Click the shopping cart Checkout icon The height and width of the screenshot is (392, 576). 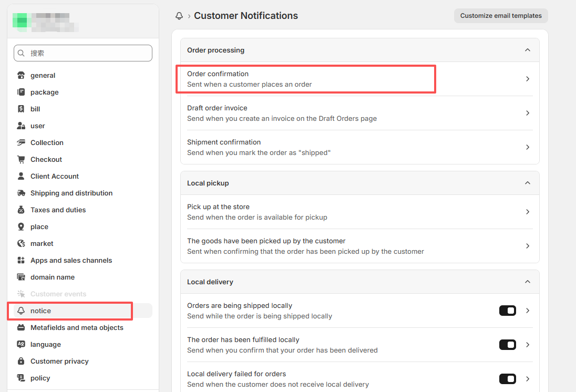21,160
